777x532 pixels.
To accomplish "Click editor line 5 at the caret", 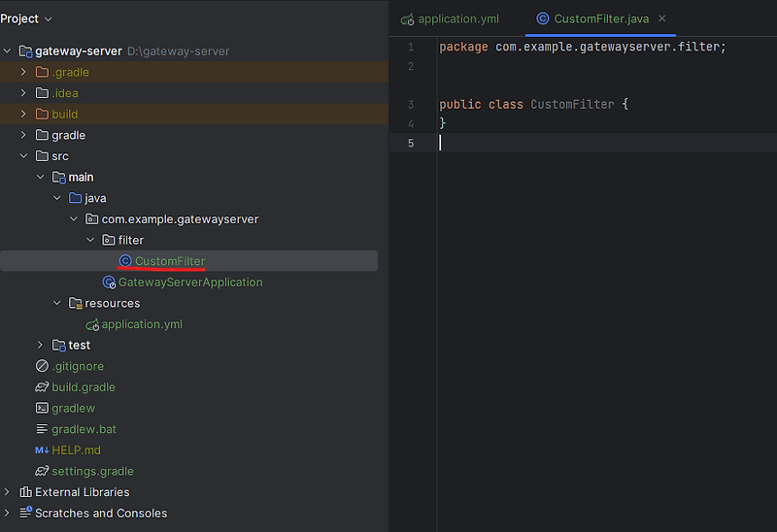I will click(440, 143).
